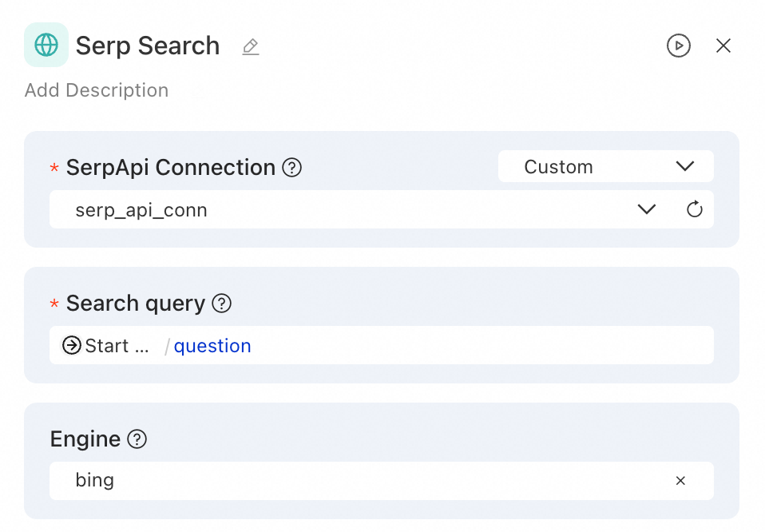Edit the Serp Search node name
The image size is (765, 532).
[251, 46]
